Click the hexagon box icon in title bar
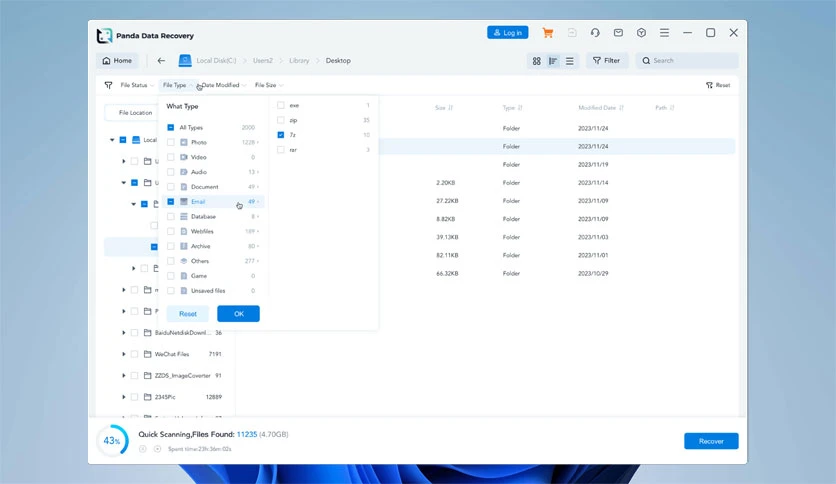The height and width of the screenshot is (484, 836). pyautogui.click(x=641, y=33)
